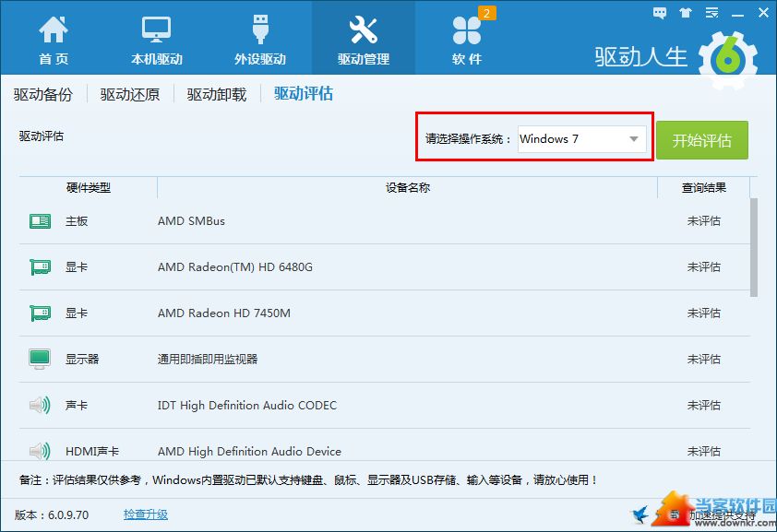Click graphics card icon for HD 6480G
Viewport: 777px width, 532px height.
tap(40, 267)
